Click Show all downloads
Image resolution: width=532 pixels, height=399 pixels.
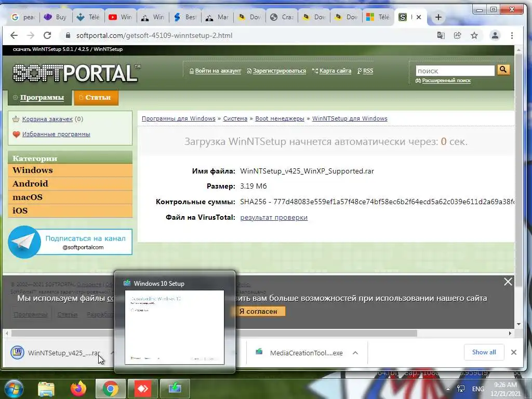[484, 352]
